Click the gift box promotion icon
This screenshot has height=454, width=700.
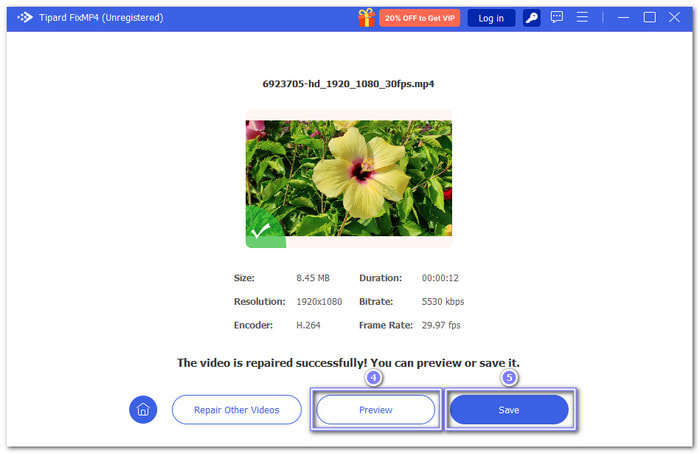click(x=366, y=17)
